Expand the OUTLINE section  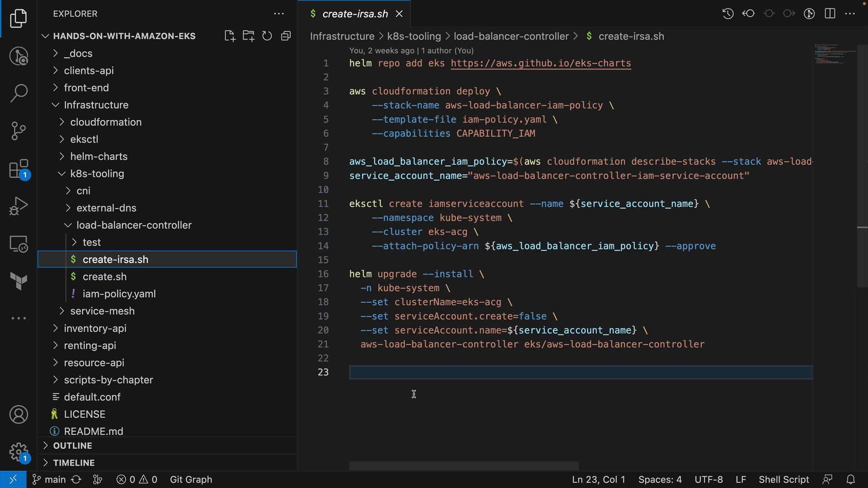[x=72, y=446]
